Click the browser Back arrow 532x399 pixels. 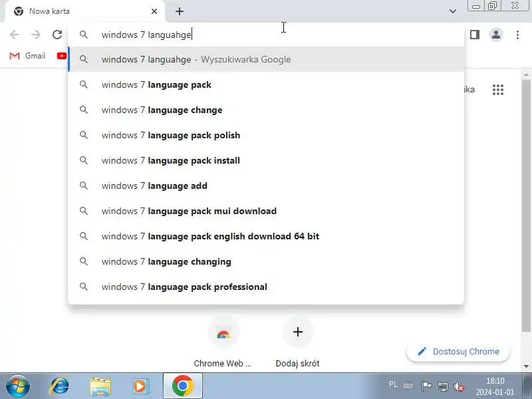click(x=14, y=35)
